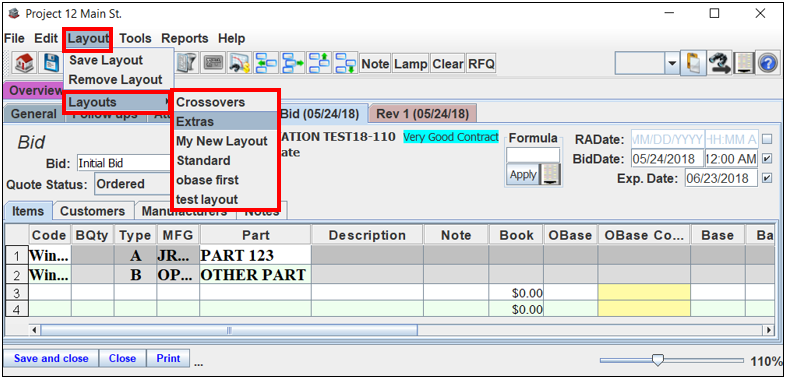Screen dimensions: 787x381
Task: Uncheck the BidDate checkbox
Action: 766,159
